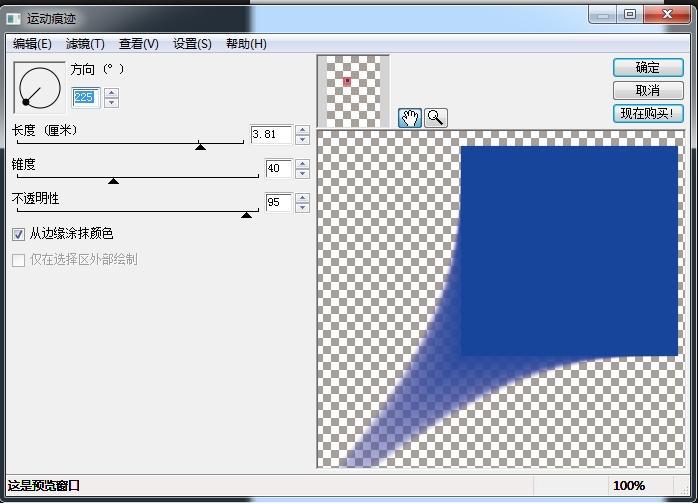This screenshot has width=698, height=503.
Task: Click the 长度 slider handle
Action: 200,146
